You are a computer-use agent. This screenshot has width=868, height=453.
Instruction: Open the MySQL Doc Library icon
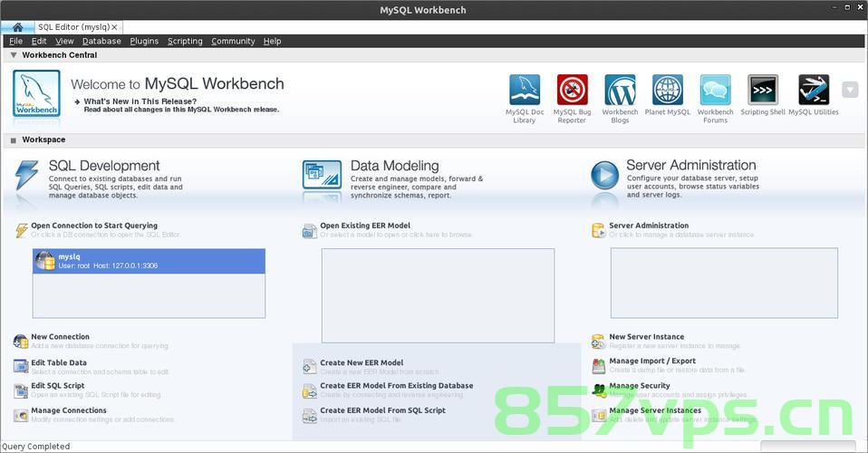point(525,90)
